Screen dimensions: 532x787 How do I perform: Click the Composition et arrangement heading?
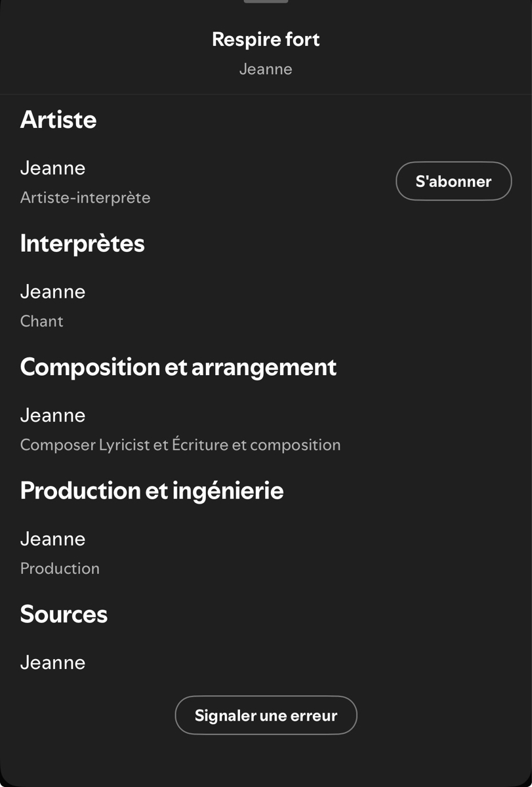[178, 367]
